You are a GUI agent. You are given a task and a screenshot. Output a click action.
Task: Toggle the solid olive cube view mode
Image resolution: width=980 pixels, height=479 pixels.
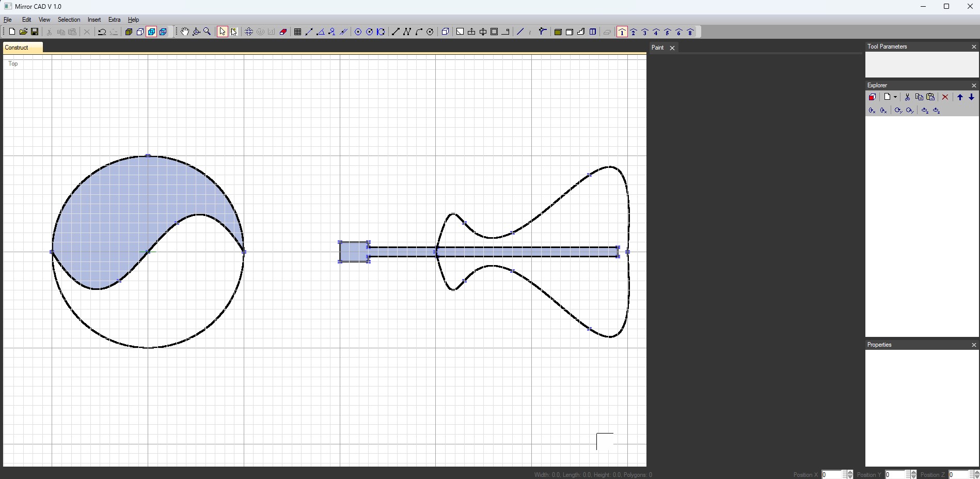[129, 32]
